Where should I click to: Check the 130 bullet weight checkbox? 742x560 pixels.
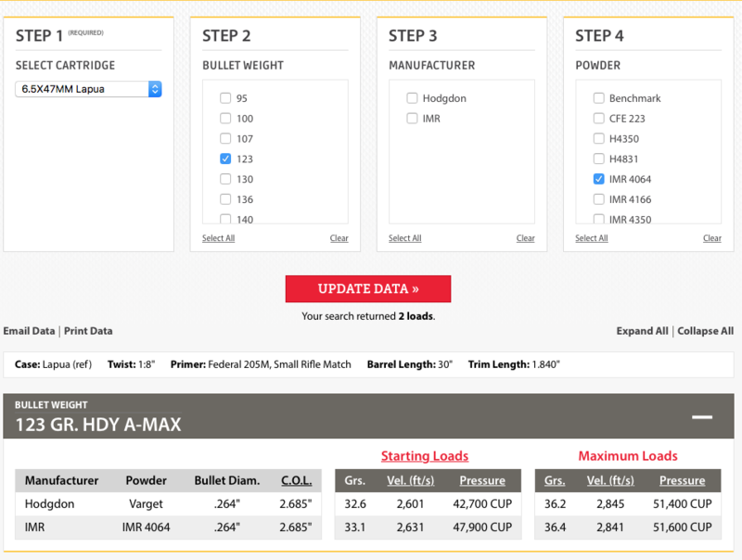click(225, 179)
